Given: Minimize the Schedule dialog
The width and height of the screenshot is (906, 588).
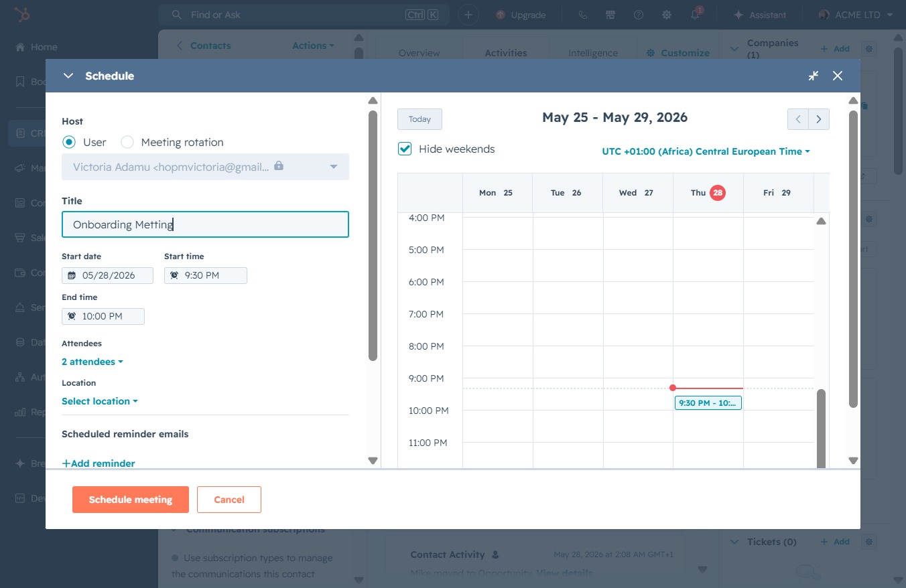Looking at the screenshot, I should tap(814, 76).
